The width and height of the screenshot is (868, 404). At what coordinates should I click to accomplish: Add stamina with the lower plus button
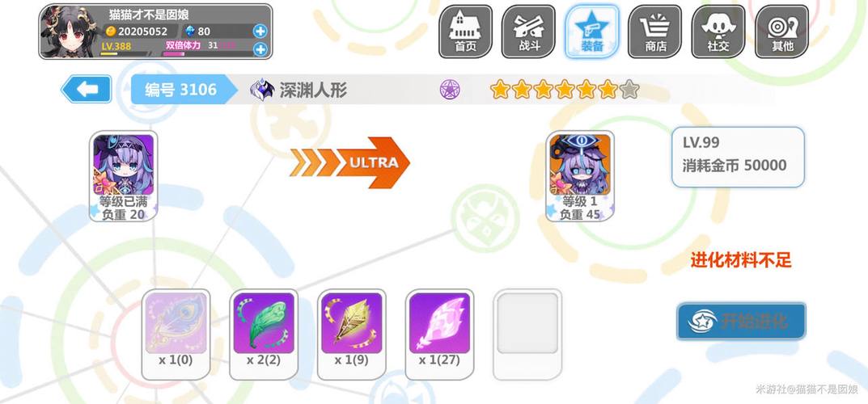(260, 49)
